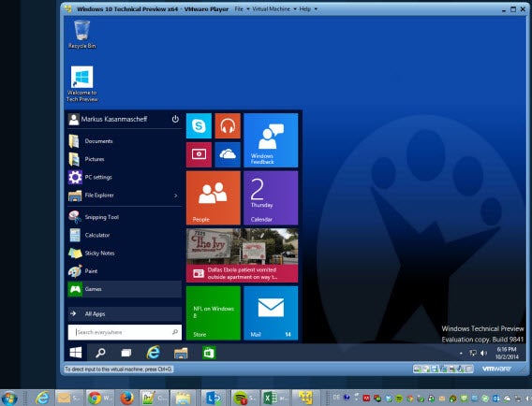
Task: Open Firefox on host taskbar
Action: [x=126, y=398]
